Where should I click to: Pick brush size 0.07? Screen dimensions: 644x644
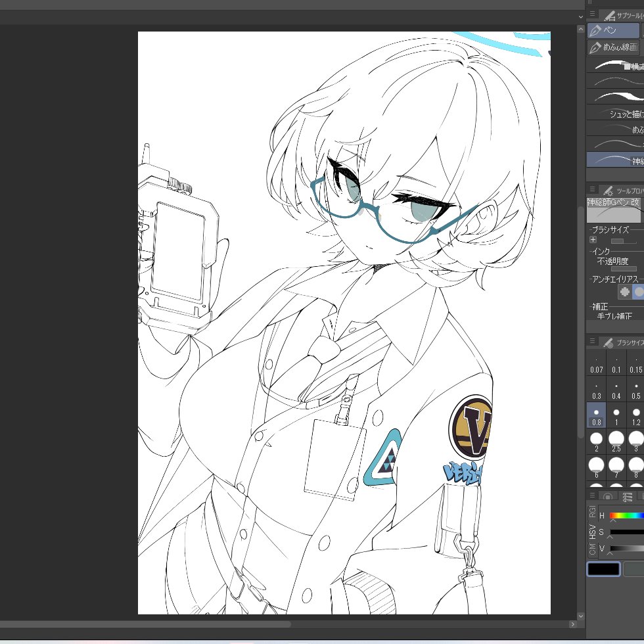coord(597,363)
